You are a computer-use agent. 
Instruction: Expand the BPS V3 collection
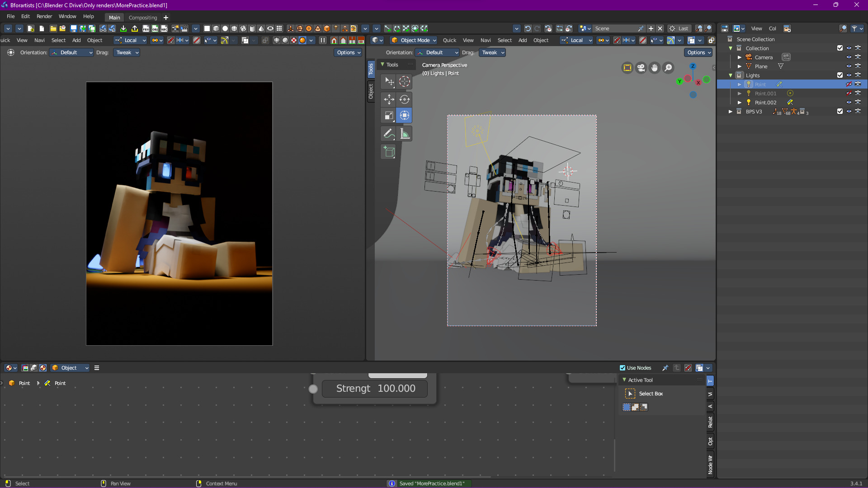(730, 112)
